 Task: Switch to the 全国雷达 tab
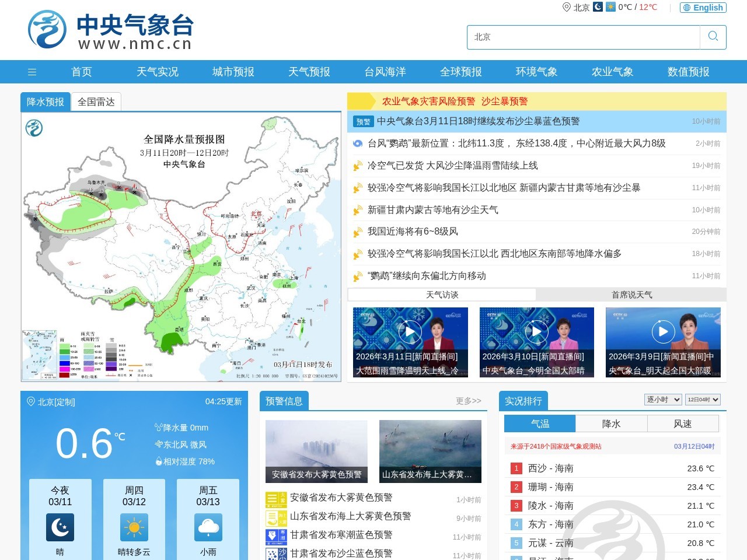(x=96, y=101)
